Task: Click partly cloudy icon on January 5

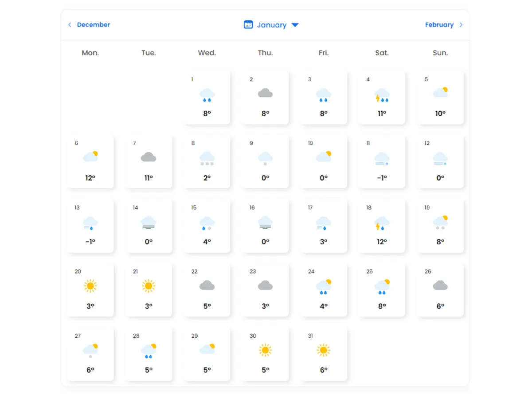Action: (x=440, y=93)
